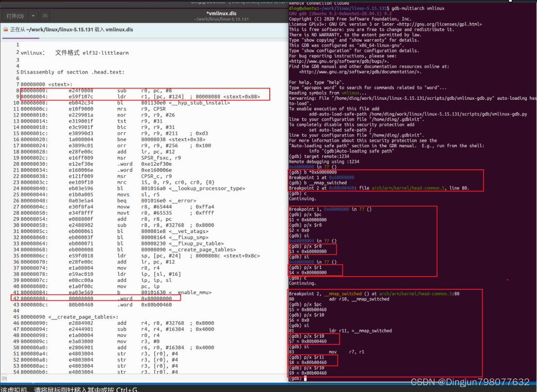Open the GDB bug reporting gnu.org link
The height and width of the screenshot is (392, 537).
click(340, 61)
